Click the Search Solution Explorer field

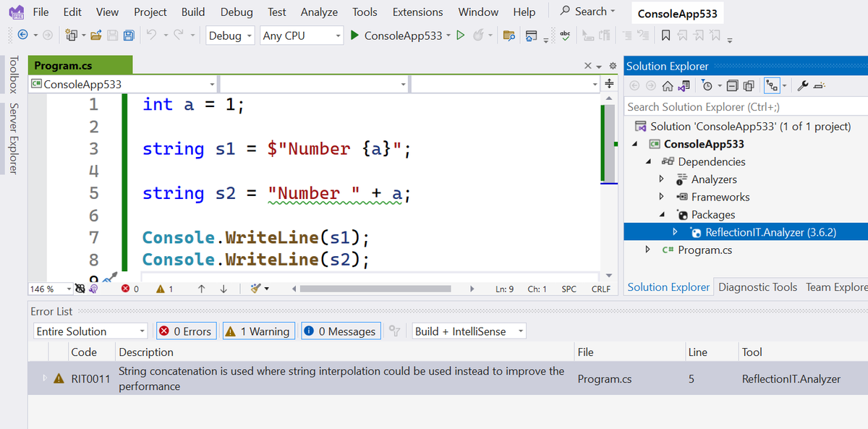pyautogui.click(x=746, y=106)
